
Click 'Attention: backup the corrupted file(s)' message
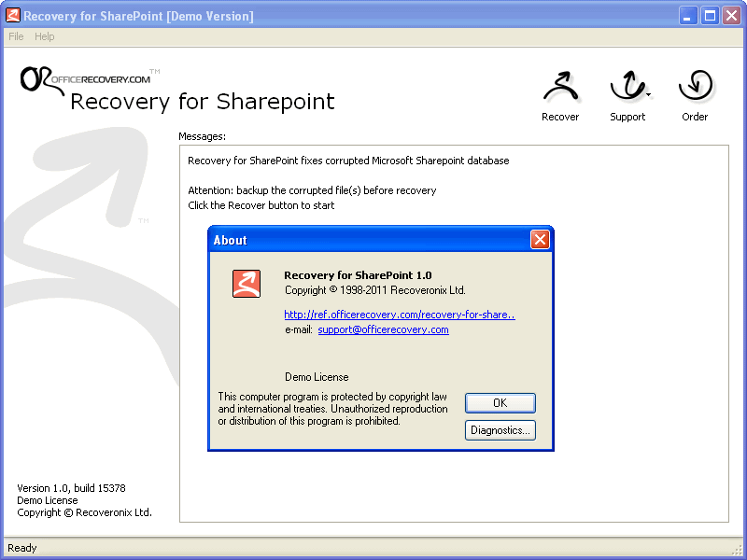pyautogui.click(x=312, y=190)
